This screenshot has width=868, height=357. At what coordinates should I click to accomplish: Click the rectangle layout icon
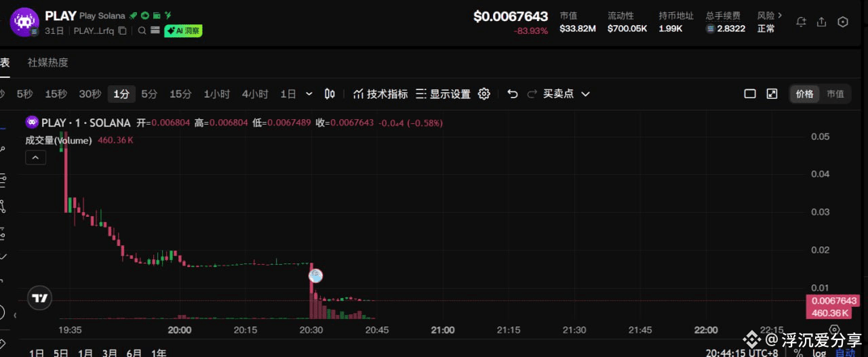750,94
